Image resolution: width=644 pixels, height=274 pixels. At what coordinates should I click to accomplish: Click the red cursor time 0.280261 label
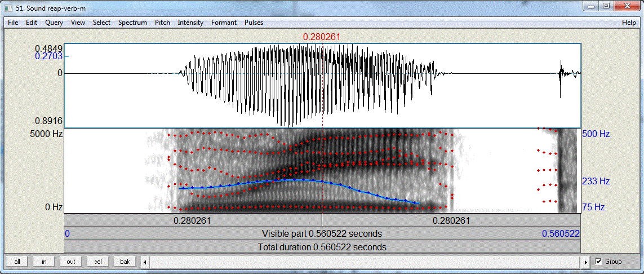(322, 37)
